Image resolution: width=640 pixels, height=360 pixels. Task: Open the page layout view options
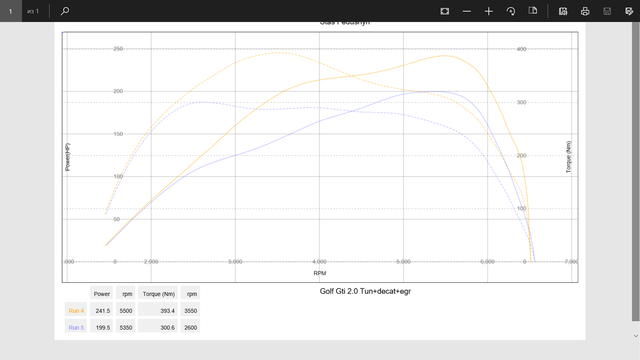coord(533,11)
